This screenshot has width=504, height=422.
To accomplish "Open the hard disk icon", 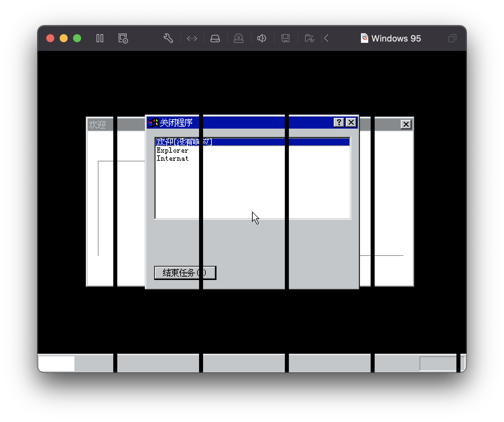I will tap(215, 39).
